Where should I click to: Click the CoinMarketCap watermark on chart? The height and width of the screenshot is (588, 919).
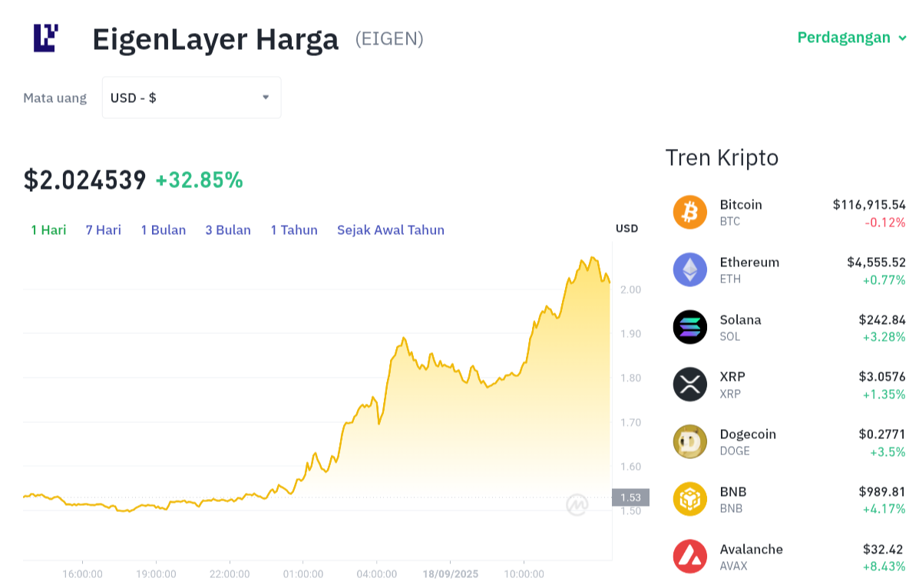[x=577, y=505]
